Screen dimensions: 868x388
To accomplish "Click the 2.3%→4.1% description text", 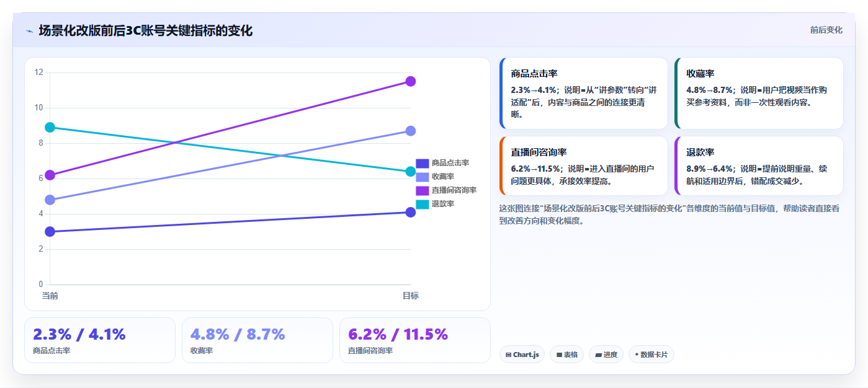I will [x=583, y=102].
